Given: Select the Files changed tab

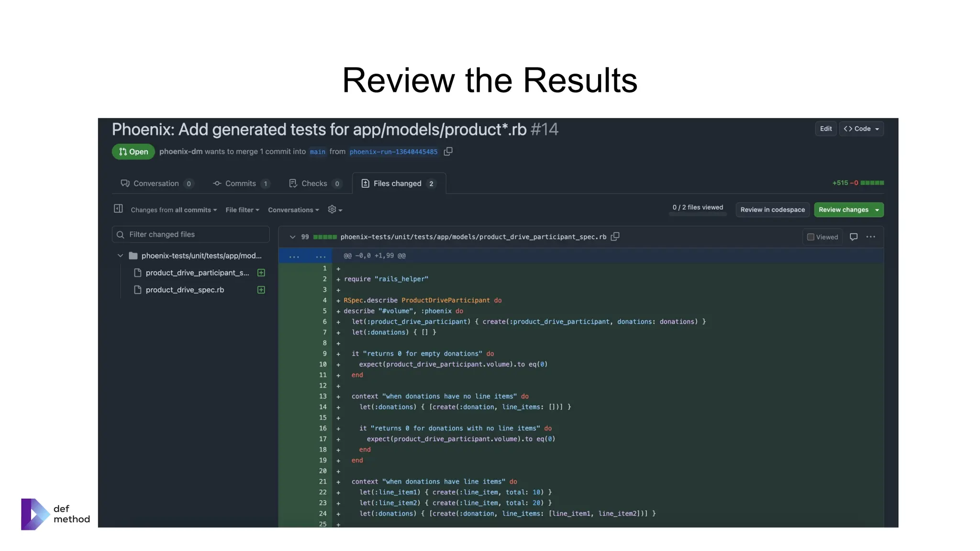Looking at the screenshot, I should (x=399, y=184).
